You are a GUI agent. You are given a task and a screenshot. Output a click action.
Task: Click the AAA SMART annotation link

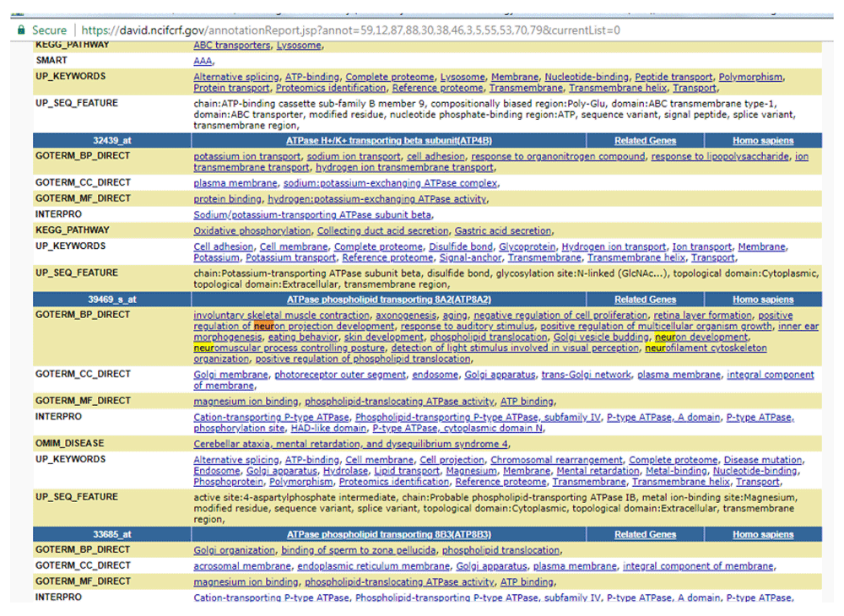(203, 61)
